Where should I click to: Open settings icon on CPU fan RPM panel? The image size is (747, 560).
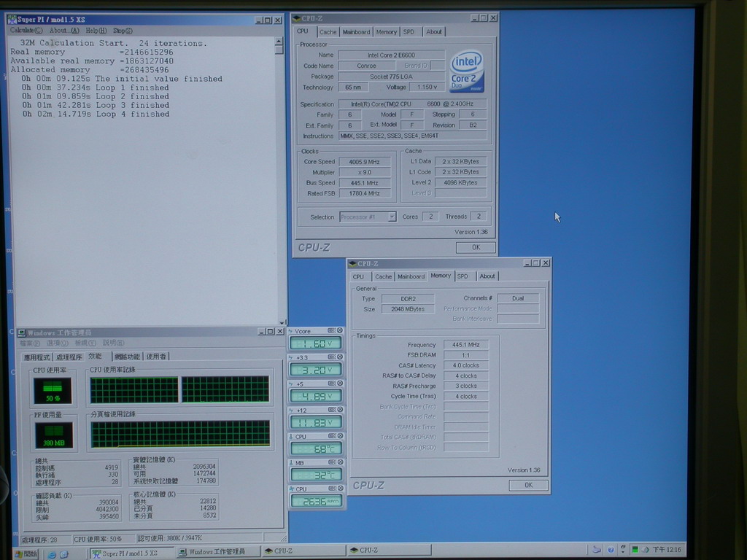click(331, 489)
